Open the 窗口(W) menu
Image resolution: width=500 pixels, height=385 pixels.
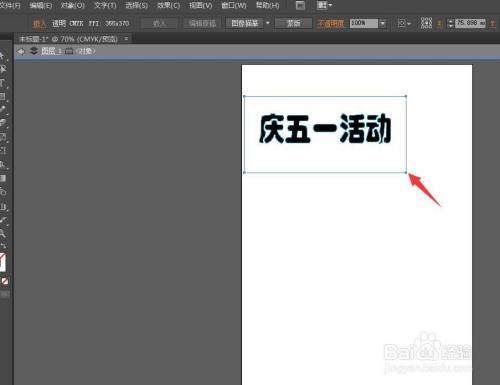tap(234, 6)
